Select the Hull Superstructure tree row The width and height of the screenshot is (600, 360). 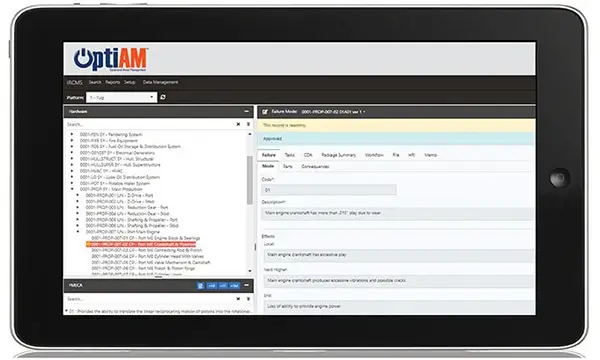pyautogui.click(x=120, y=165)
